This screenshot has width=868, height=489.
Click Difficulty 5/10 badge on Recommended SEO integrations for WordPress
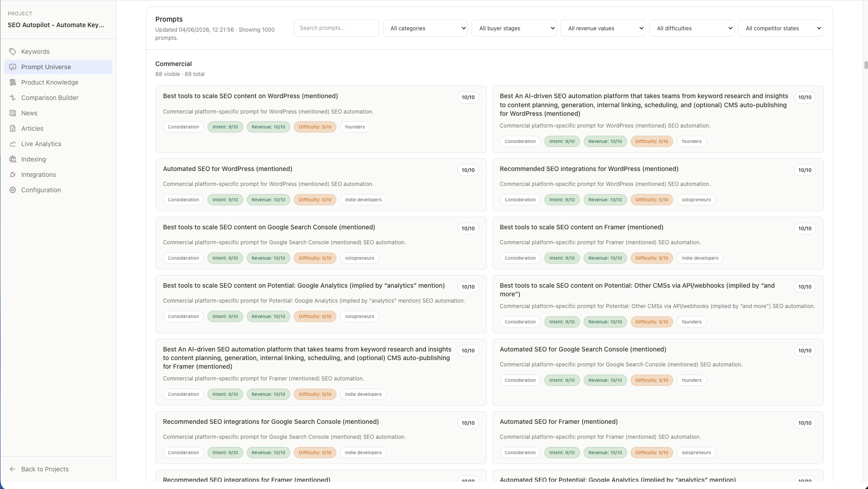coord(651,200)
